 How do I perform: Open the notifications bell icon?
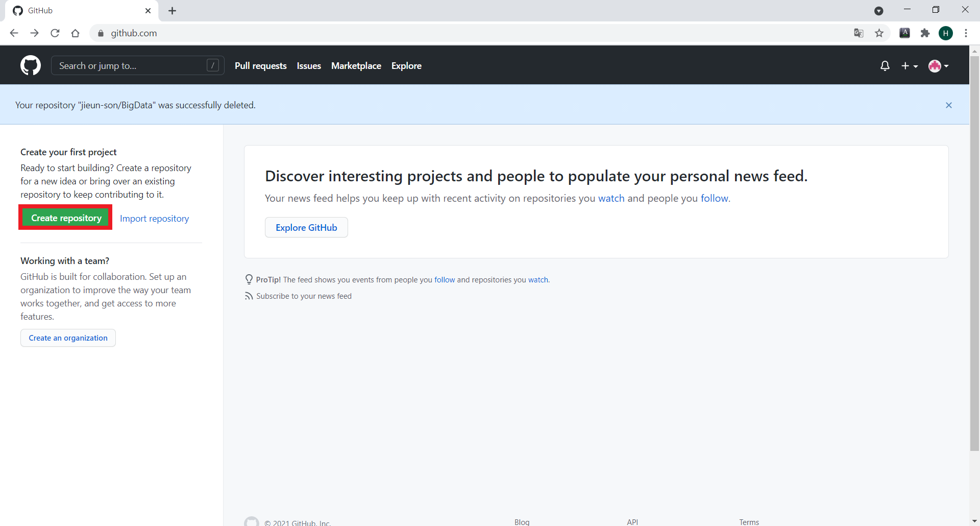pos(885,66)
